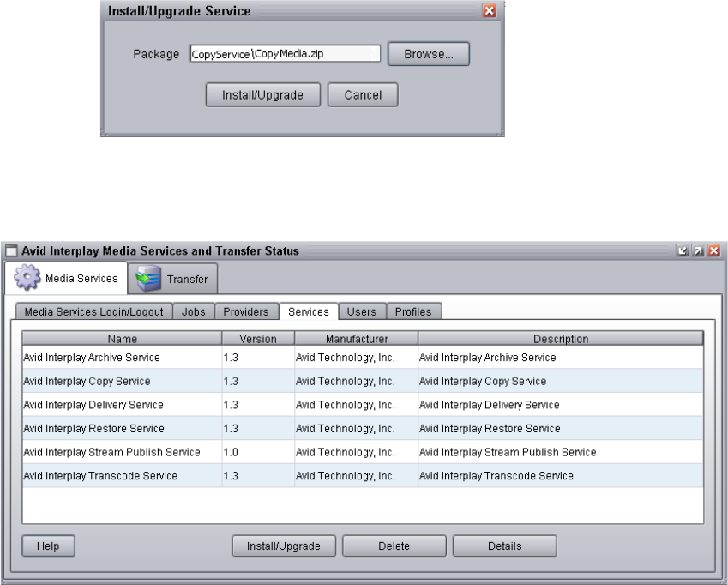Click version 1.3 in the Transcode Service row
728x585 pixels.
tap(258, 476)
